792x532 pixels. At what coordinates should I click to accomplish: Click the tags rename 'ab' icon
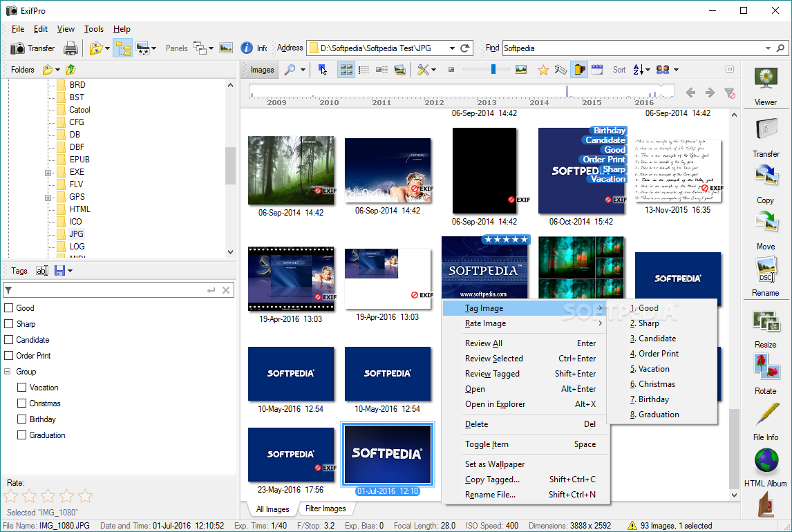coord(41,271)
